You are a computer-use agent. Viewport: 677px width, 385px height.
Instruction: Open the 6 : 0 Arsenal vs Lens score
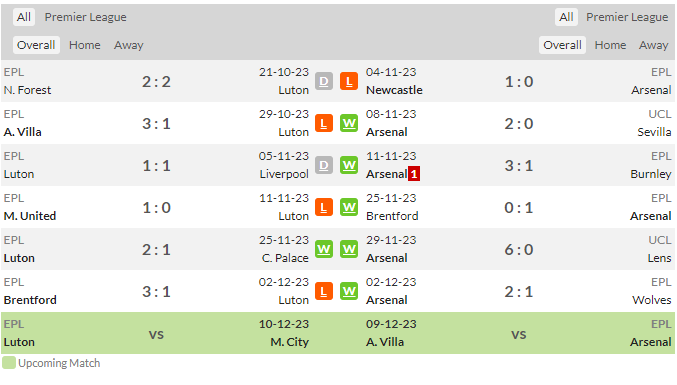pyautogui.click(x=519, y=249)
